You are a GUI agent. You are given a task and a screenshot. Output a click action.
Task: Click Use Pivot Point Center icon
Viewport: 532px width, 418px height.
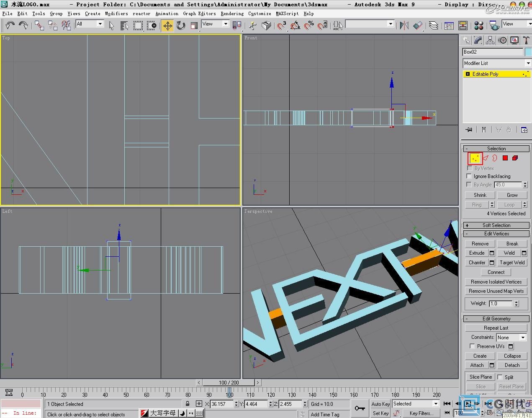click(237, 26)
